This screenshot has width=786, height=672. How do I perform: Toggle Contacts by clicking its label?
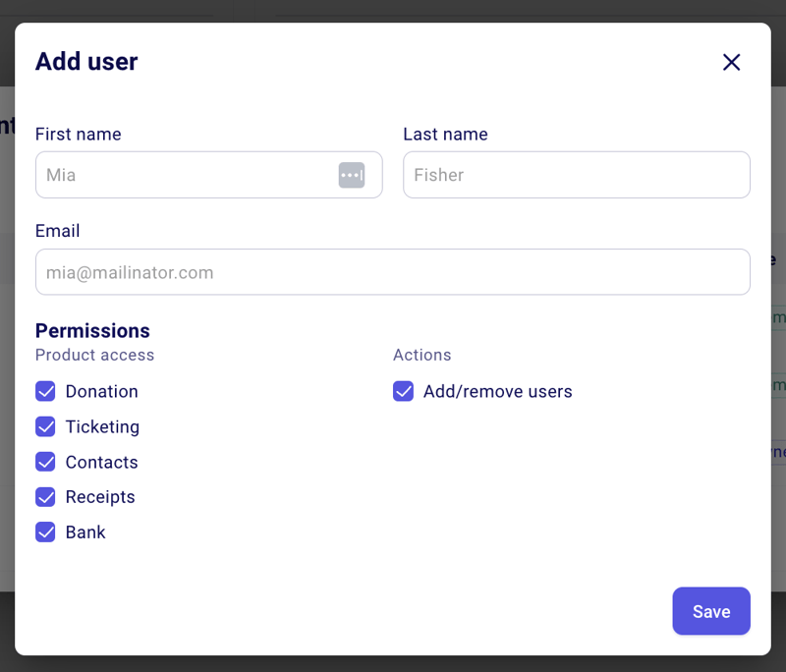[101, 462]
